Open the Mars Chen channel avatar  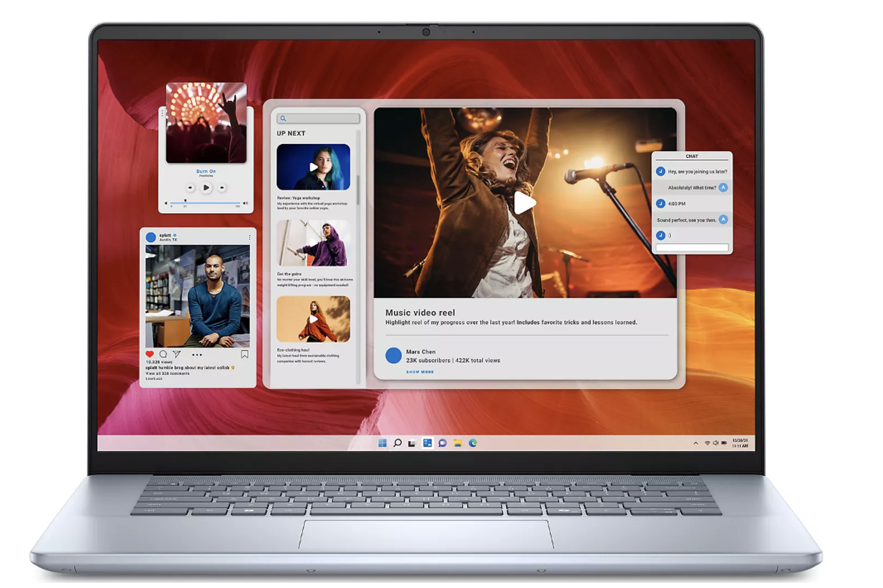point(393,355)
